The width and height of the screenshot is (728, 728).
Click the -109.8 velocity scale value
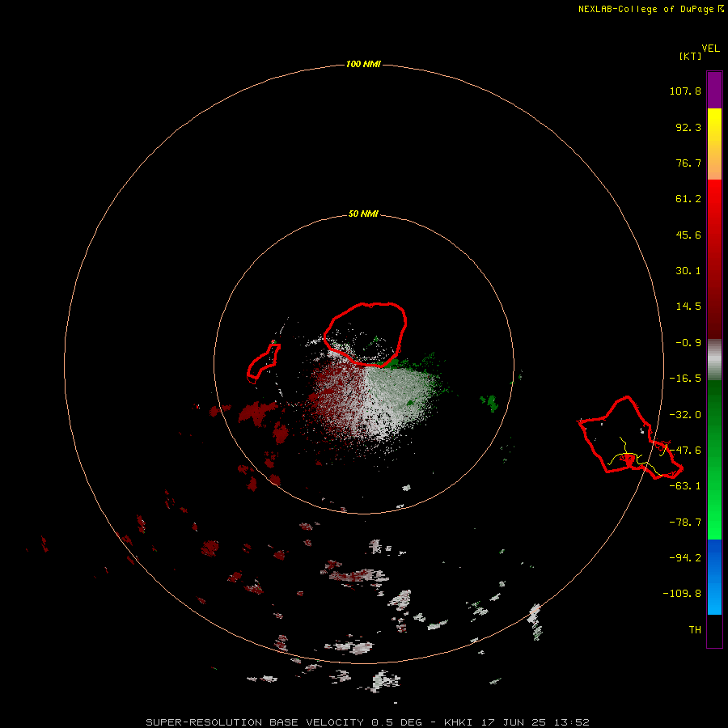pos(682,594)
